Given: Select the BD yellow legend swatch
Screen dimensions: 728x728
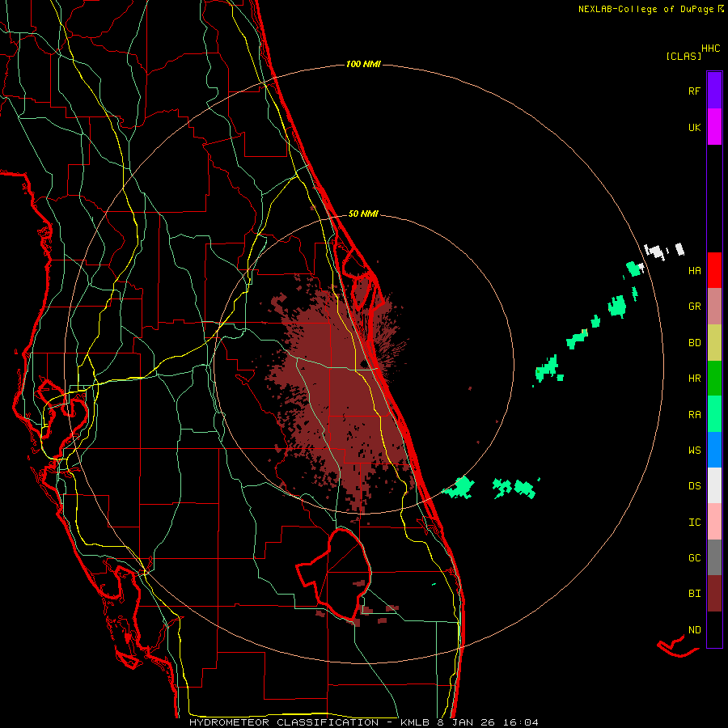Looking at the screenshot, I should (x=714, y=343).
